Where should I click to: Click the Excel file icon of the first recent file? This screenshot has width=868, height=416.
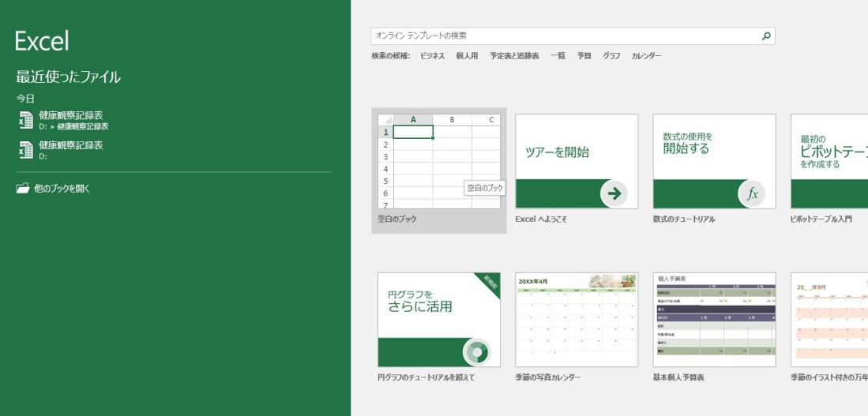tap(26, 120)
